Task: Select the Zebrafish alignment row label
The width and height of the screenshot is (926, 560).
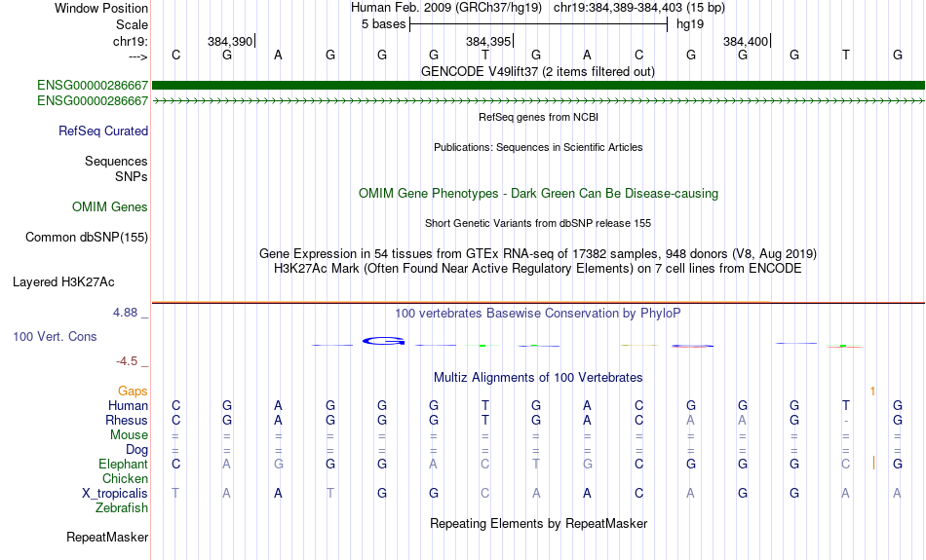Action: tap(122, 508)
